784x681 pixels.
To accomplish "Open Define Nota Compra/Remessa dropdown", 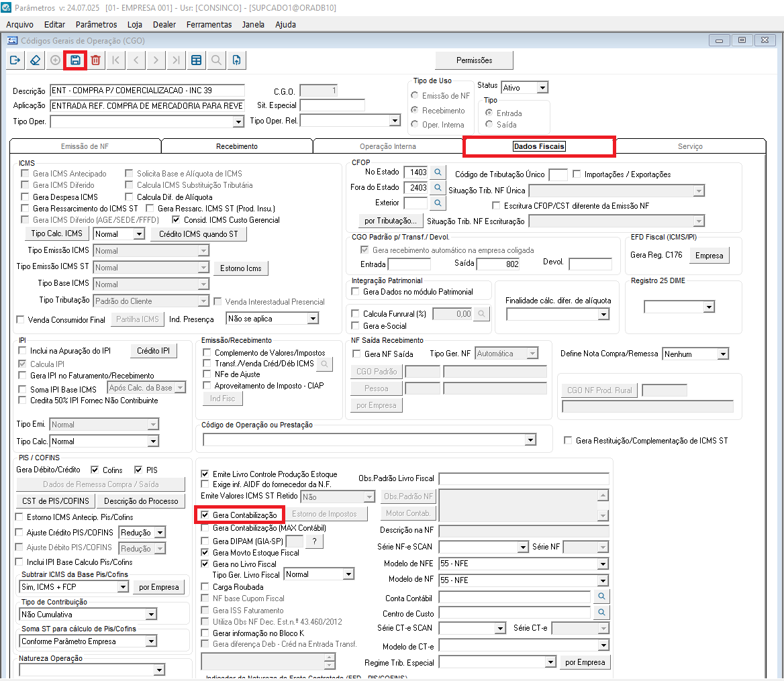I will point(722,354).
